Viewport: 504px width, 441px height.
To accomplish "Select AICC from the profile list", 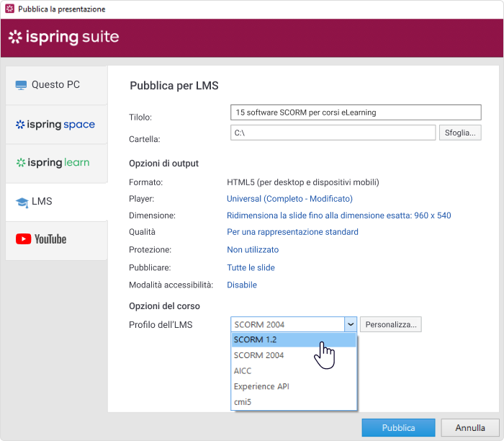I will (294, 371).
